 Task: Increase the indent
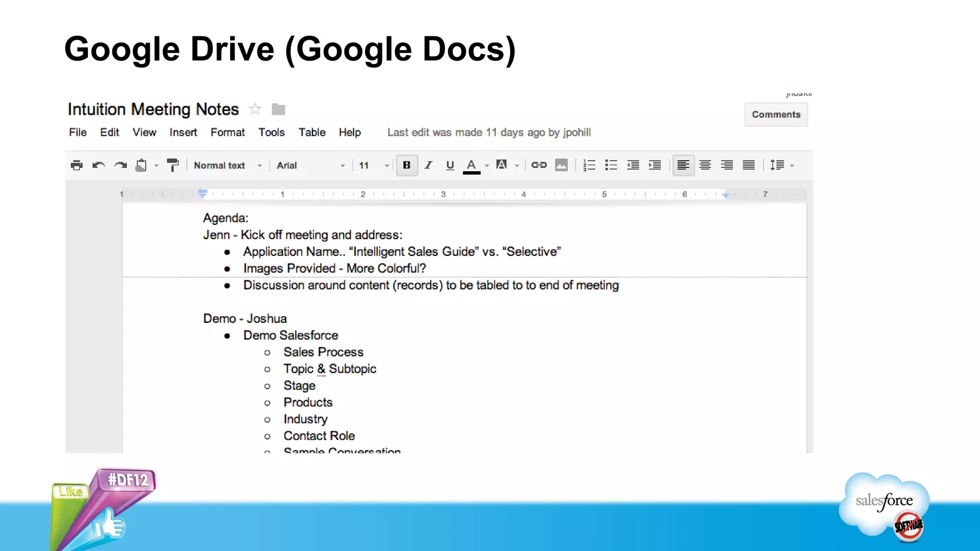tap(655, 165)
